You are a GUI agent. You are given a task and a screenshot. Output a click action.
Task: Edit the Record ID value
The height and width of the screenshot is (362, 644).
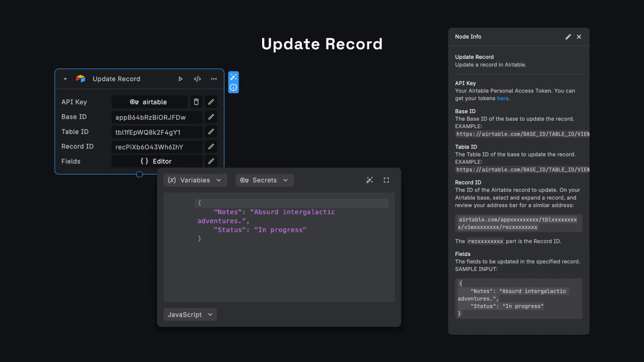[x=211, y=146]
